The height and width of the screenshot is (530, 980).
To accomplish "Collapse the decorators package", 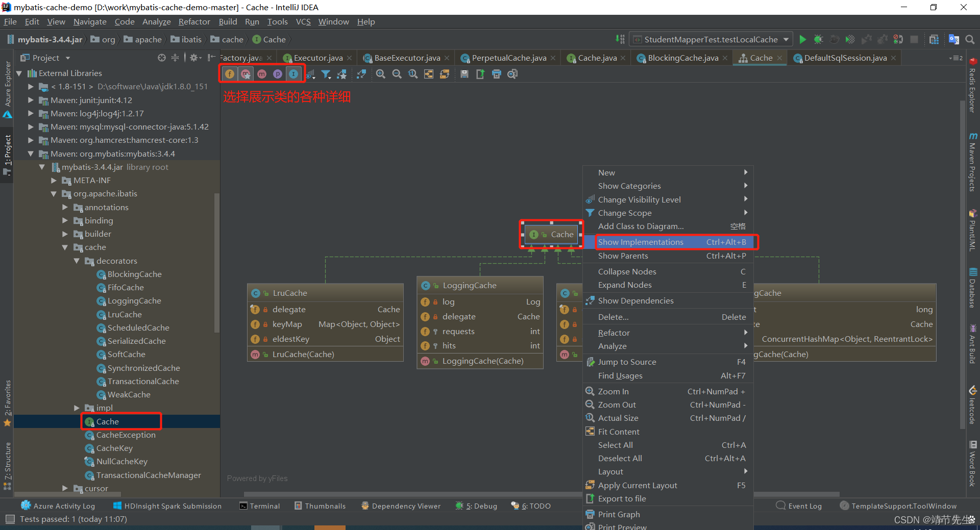I will click(x=77, y=261).
